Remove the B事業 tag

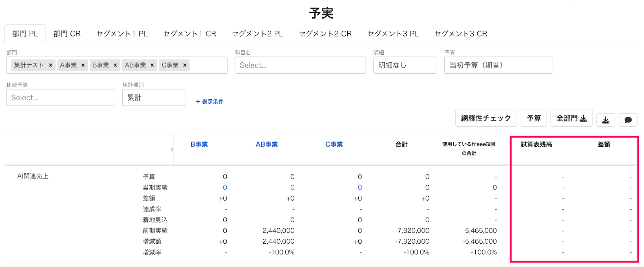tap(115, 65)
